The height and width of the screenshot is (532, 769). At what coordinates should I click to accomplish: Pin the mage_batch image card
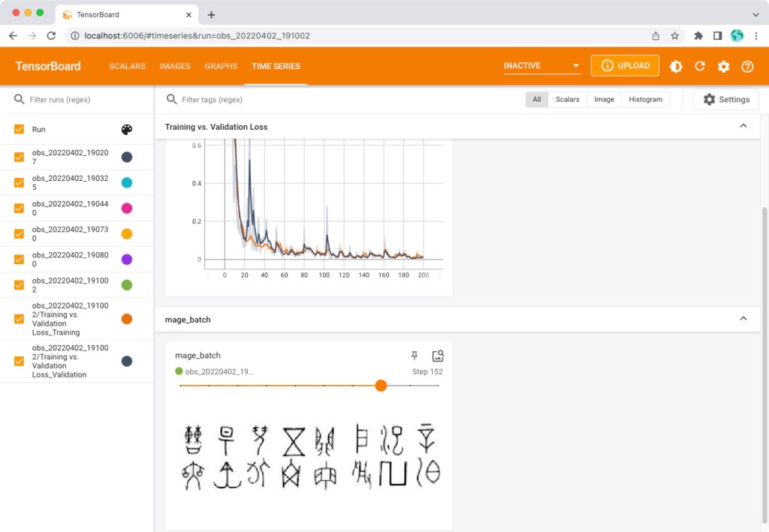pos(414,356)
